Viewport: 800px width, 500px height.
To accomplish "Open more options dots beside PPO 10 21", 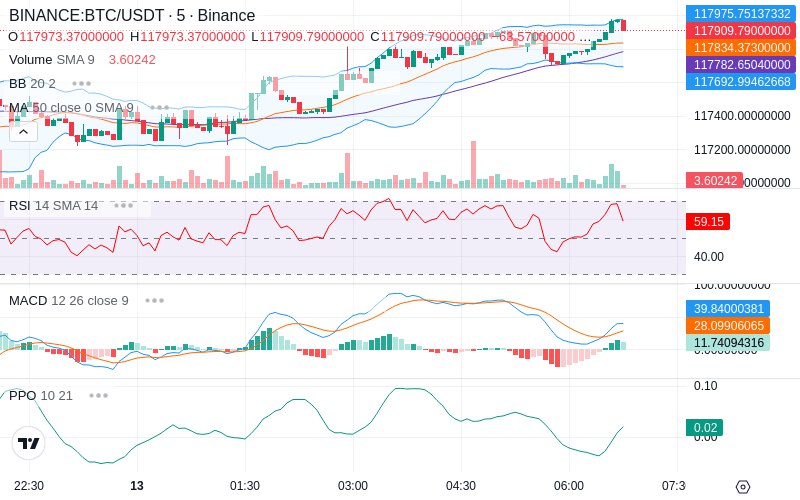I will (x=98, y=395).
